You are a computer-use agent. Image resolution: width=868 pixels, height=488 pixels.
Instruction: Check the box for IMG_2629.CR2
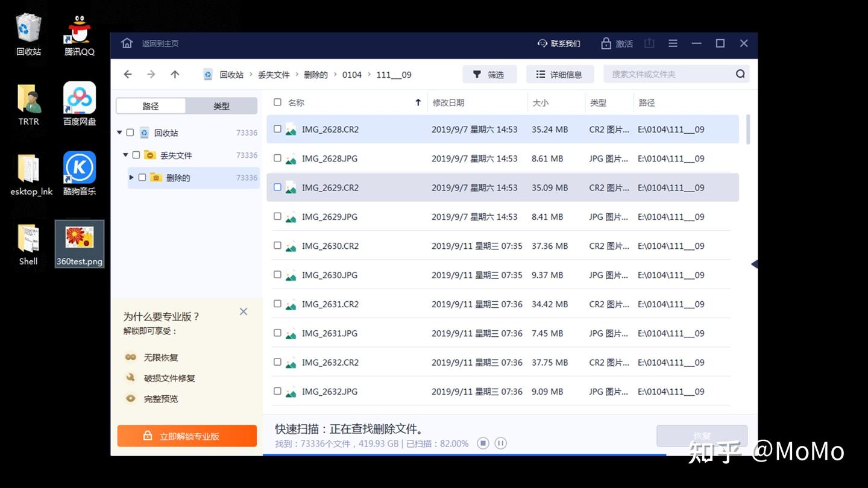pyautogui.click(x=277, y=187)
